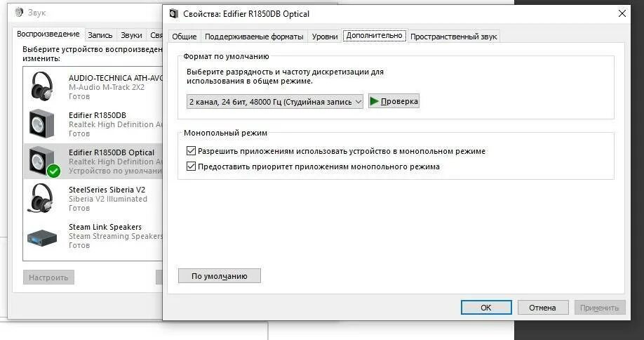Viewport: 644px width, 340px height.
Task: Select the Edifier R1850DB speaker icon
Action: tap(41, 124)
